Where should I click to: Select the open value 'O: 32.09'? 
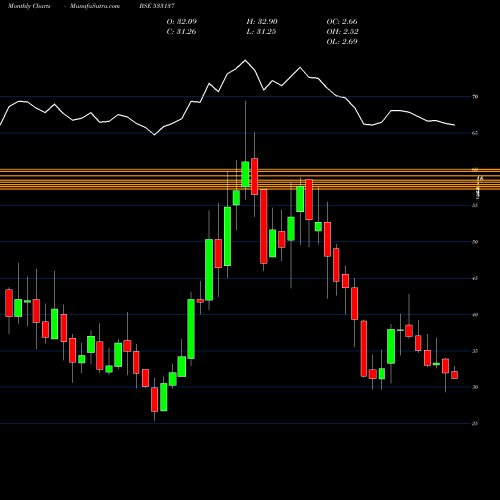pos(182,22)
